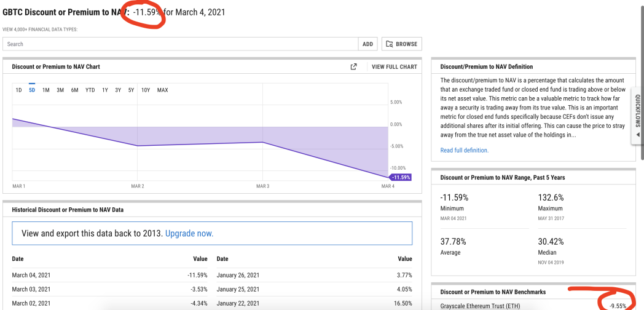This screenshot has width=644, height=310.
Task: Collapse the Quickflows side panel arrow
Action: (x=638, y=135)
